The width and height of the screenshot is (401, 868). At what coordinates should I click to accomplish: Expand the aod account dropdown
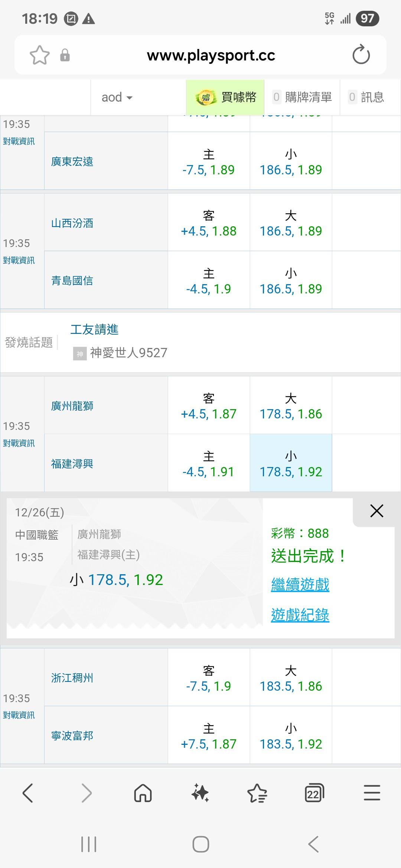pos(117,98)
